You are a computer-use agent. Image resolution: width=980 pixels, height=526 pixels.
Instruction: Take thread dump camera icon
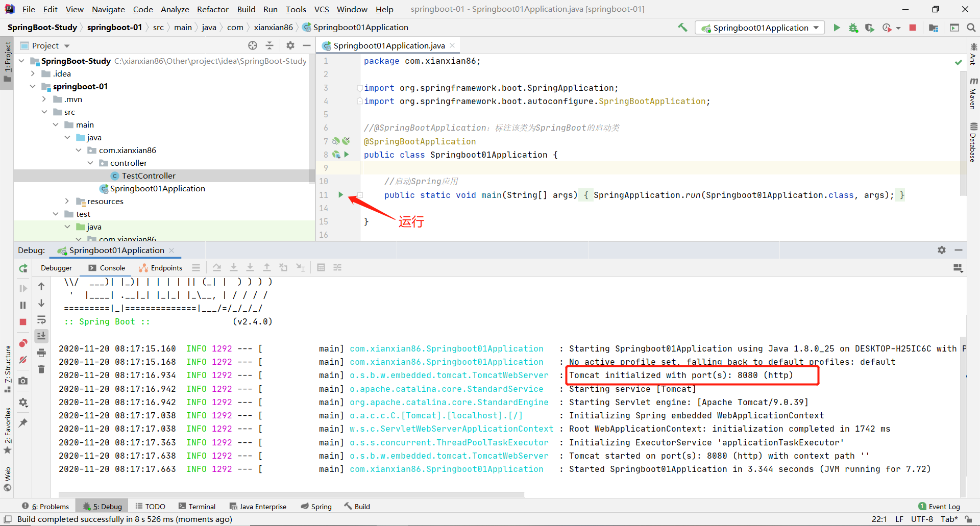[23, 381]
